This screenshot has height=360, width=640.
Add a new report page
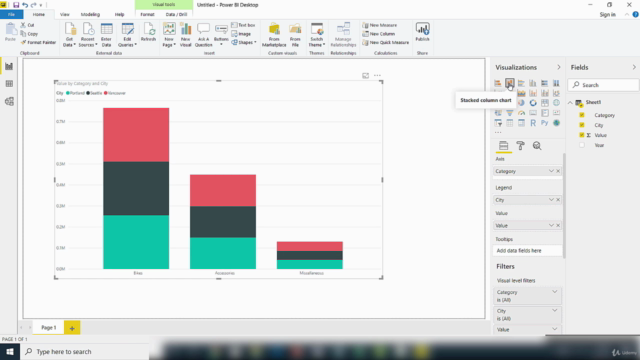click(x=72, y=328)
